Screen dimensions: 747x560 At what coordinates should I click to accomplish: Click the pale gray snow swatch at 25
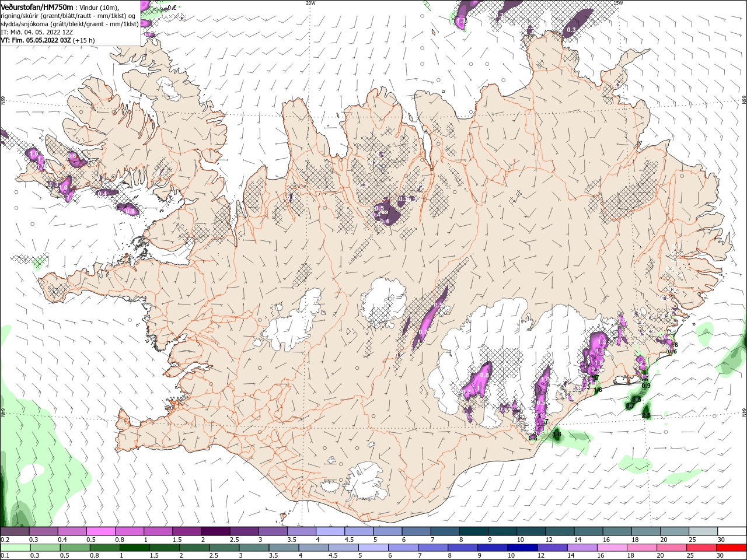(x=703, y=531)
